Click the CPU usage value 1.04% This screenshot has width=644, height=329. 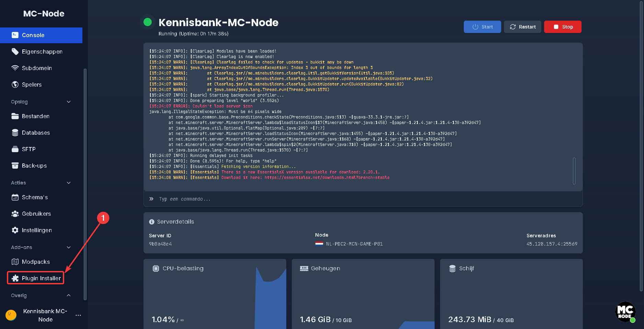pos(163,319)
